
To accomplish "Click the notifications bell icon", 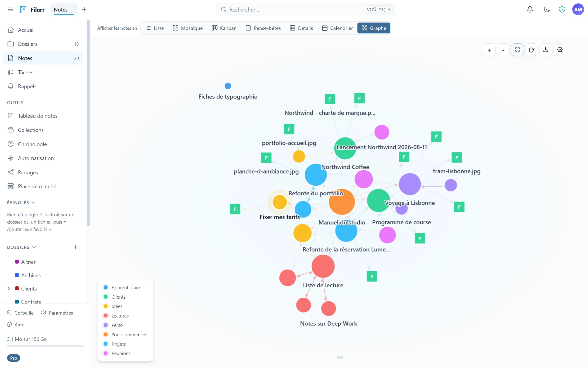I will [530, 9].
